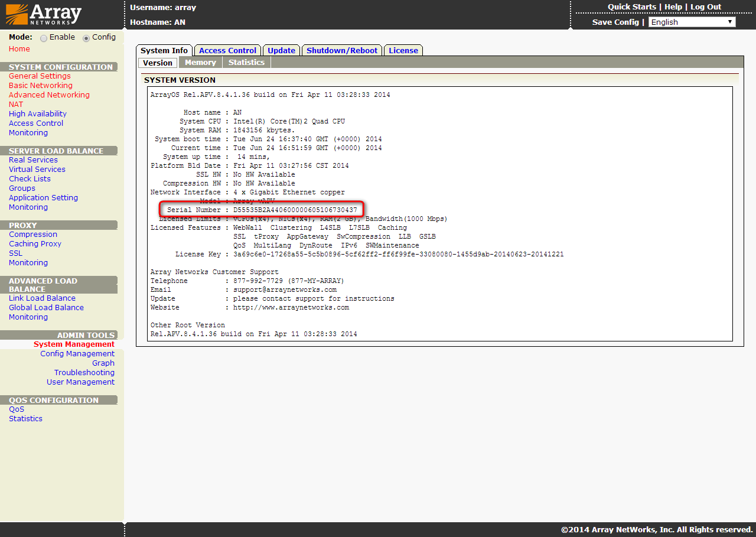Open General Settings in sidebar
Viewport: 756px width, 537px height.
40,76
